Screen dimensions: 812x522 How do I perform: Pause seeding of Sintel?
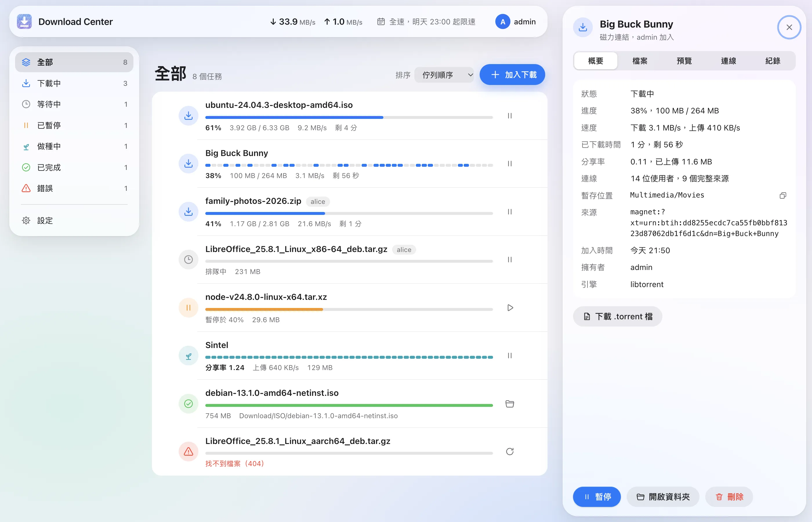pyautogui.click(x=509, y=356)
